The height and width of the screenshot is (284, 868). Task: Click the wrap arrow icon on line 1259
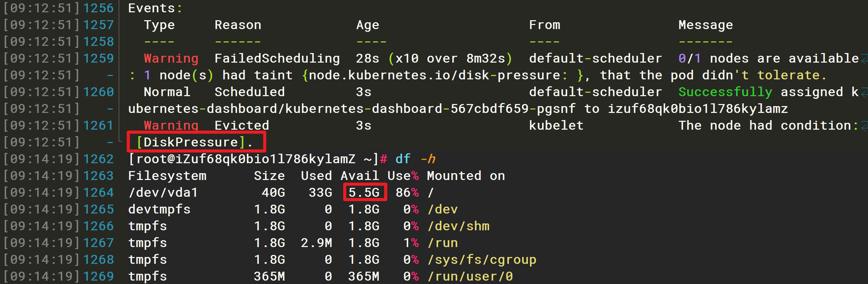[x=865, y=59]
